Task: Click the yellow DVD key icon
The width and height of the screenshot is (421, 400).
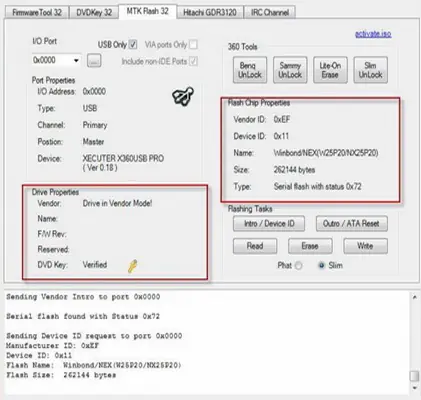Action: 132,266
